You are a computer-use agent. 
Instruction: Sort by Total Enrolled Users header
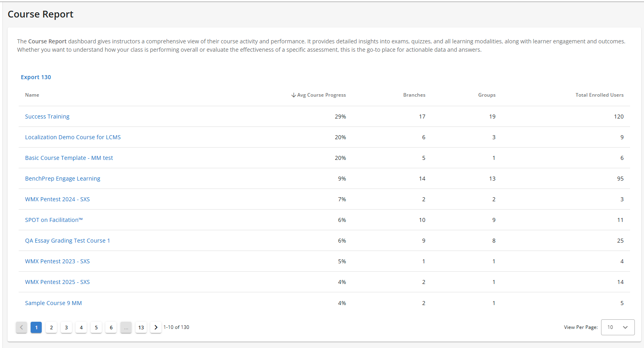coord(599,95)
